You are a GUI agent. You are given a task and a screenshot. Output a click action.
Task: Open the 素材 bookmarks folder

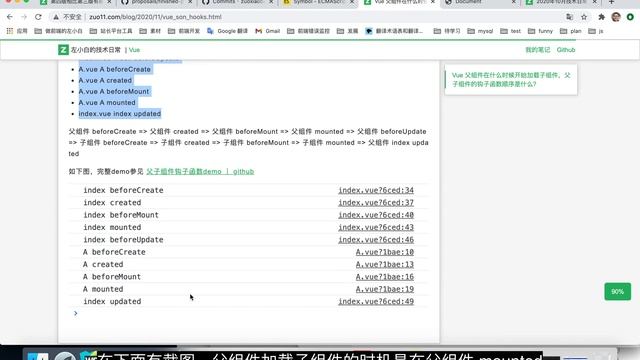[x=150, y=31]
